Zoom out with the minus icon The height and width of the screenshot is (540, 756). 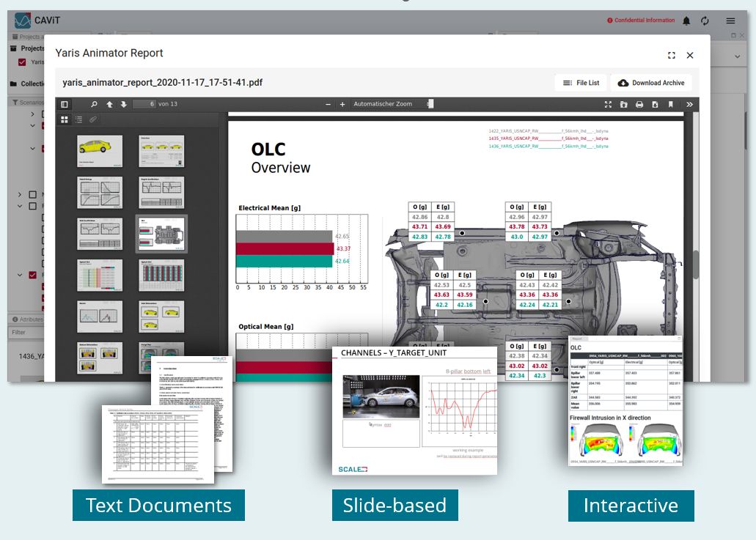[329, 104]
